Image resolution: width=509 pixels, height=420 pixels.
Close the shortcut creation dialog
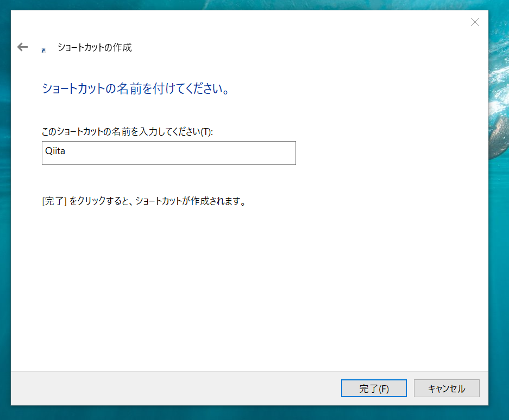tap(475, 22)
